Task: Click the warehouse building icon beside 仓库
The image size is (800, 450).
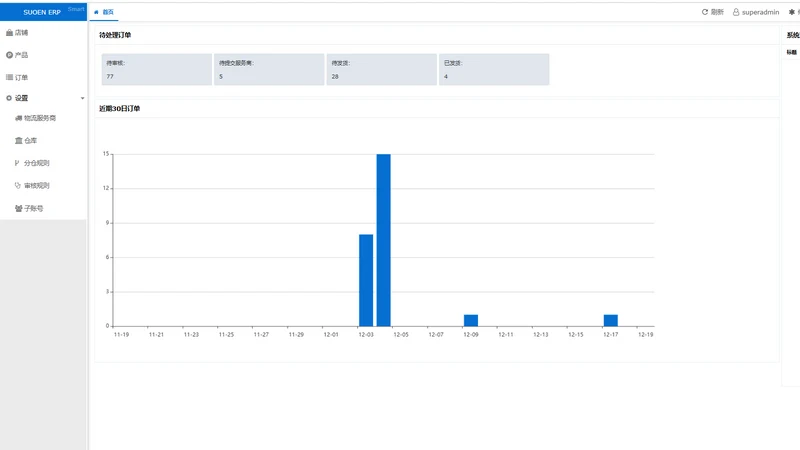Action: pos(18,141)
